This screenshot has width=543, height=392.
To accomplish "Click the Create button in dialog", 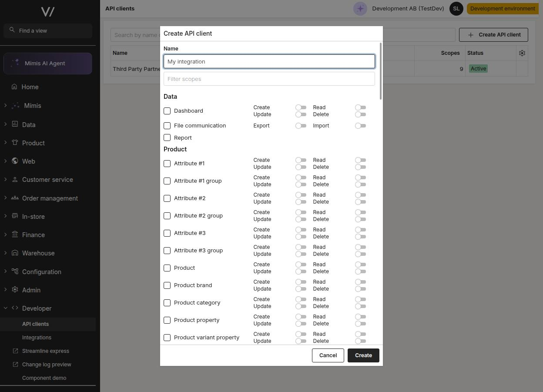I will [363, 355].
